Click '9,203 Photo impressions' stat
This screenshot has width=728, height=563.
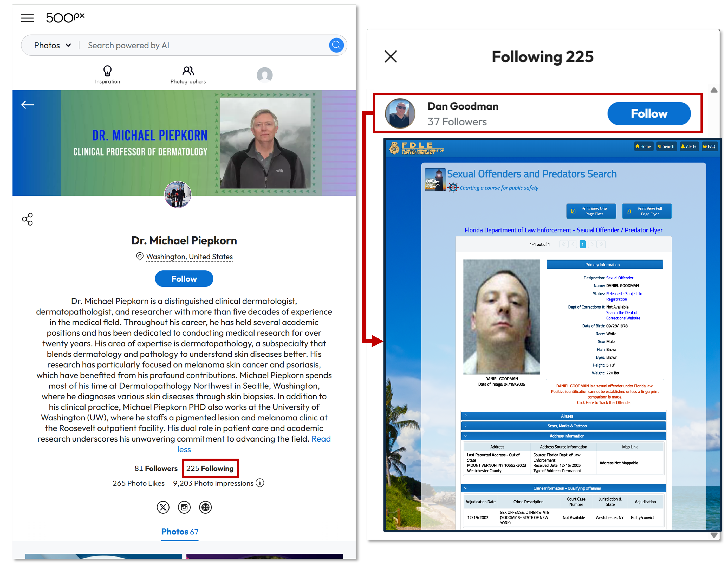point(213,483)
